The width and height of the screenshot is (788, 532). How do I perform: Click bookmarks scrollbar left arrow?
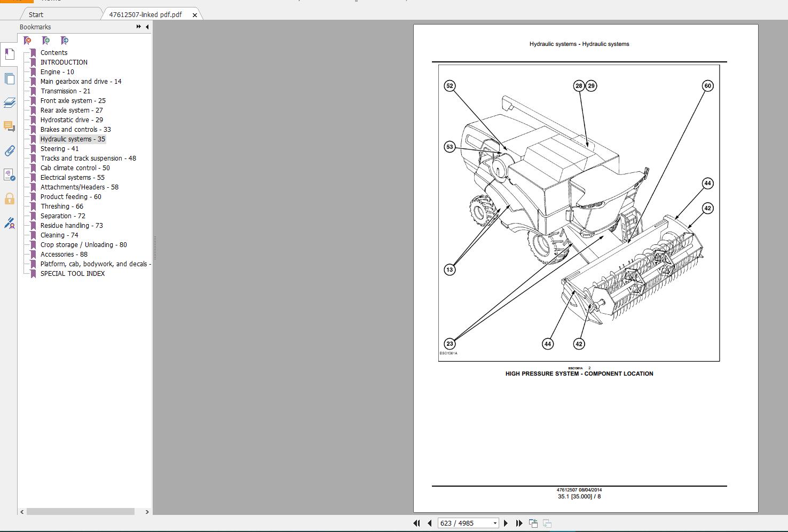22,511
